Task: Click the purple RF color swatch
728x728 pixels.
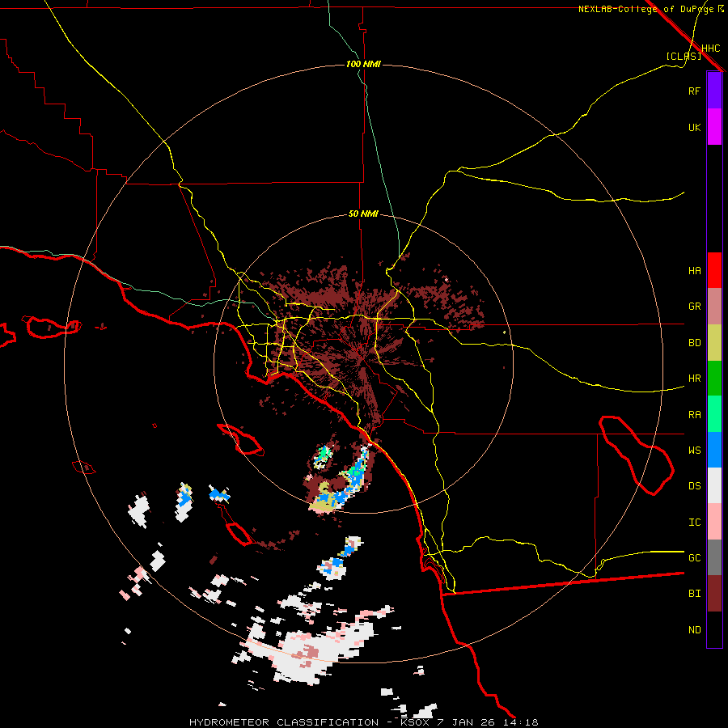Action: click(714, 91)
